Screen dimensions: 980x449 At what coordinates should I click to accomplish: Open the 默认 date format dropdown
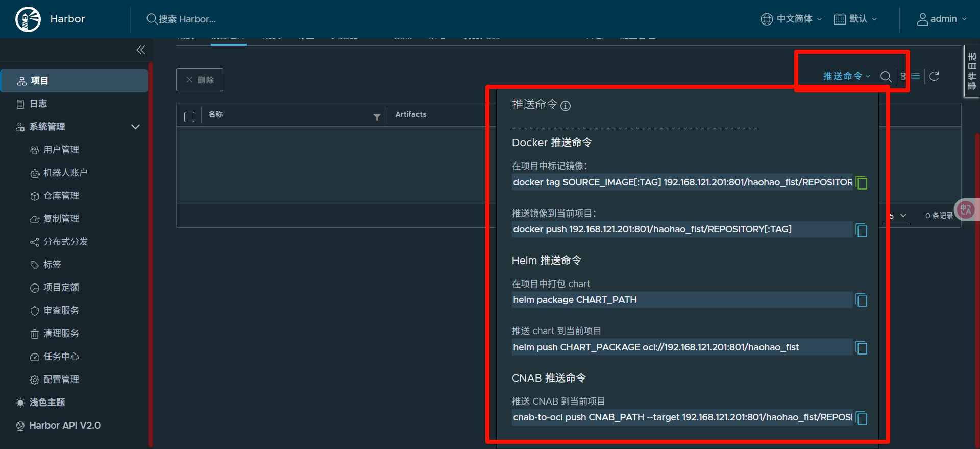point(855,19)
